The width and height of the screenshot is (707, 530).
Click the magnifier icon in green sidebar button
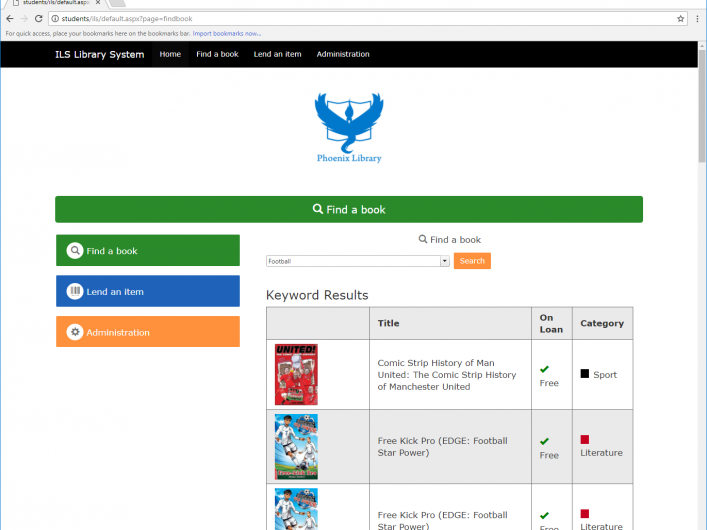(x=75, y=250)
